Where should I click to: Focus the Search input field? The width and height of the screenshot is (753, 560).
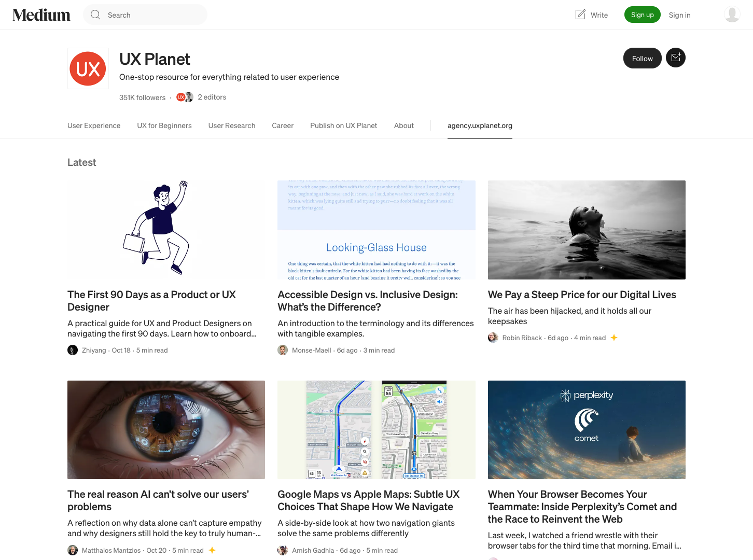pyautogui.click(x=145, y=15)
